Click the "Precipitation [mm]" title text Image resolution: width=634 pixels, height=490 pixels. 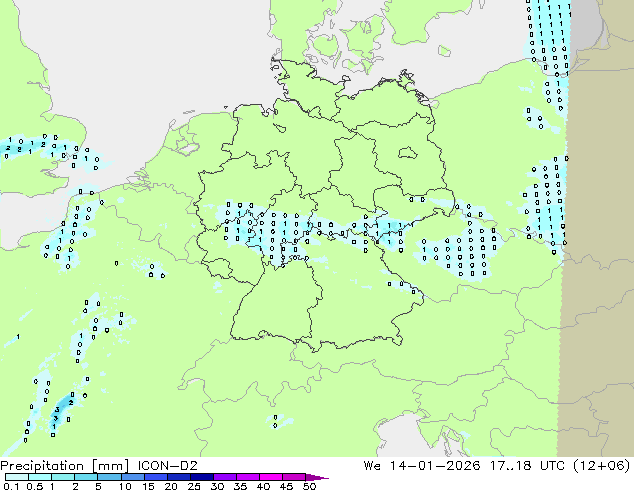[x=65, y=466]
